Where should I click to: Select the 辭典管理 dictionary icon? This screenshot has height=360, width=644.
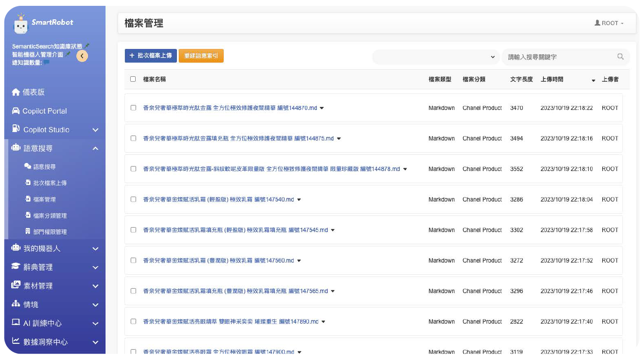pyautogui.click(x=15, y=267)
